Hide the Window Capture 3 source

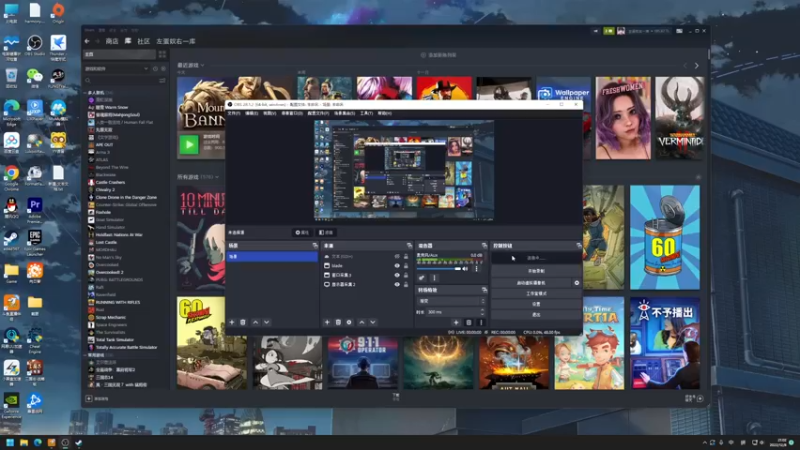(397, 275)
